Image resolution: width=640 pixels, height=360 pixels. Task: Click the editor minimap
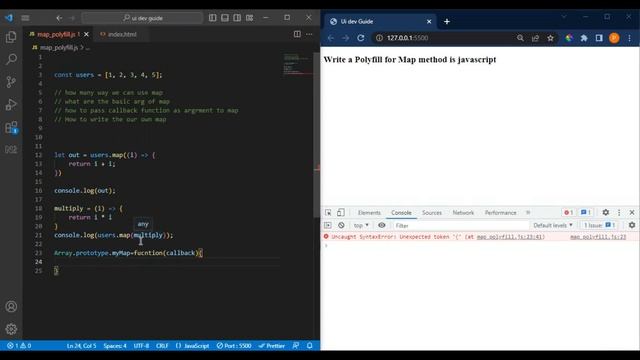pos(297,64)
